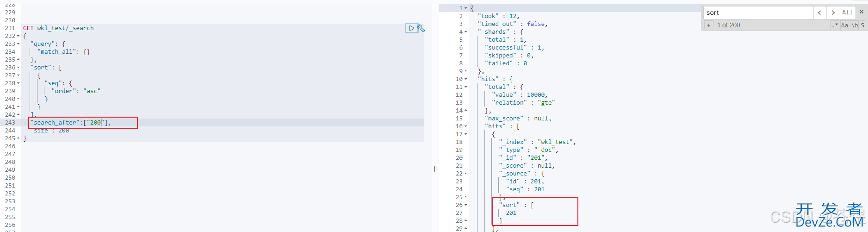This screenshot has width=868, height=232.
Task: Collapse _source block at line 22
Action: pyautogui.click(x=465, y=174)
